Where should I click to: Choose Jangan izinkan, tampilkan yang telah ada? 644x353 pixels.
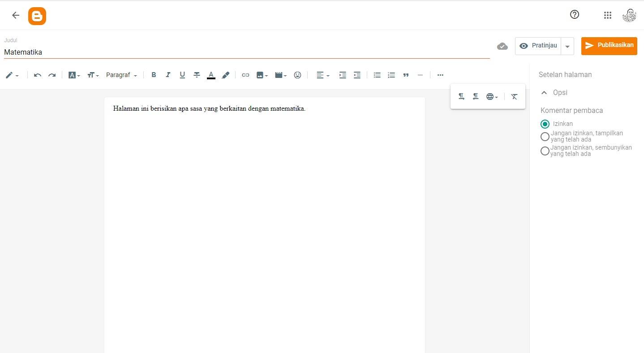point(545,136)
